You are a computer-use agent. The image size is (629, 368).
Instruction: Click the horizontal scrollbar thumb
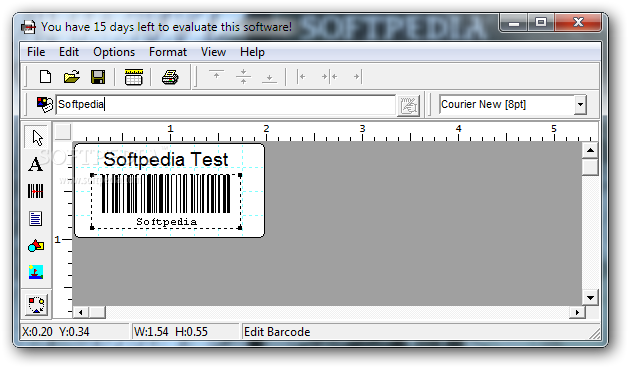(97, 312)
